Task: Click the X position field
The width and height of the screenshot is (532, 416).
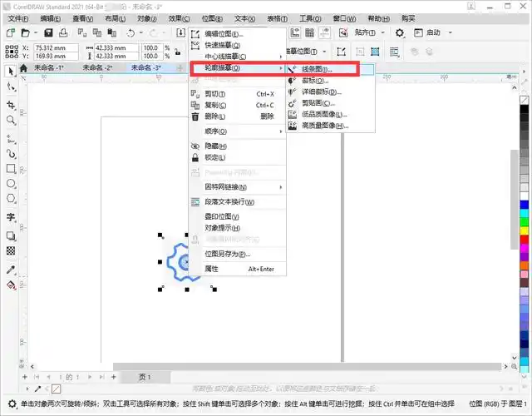Action: pyautogui.click(x=56, y=48)
